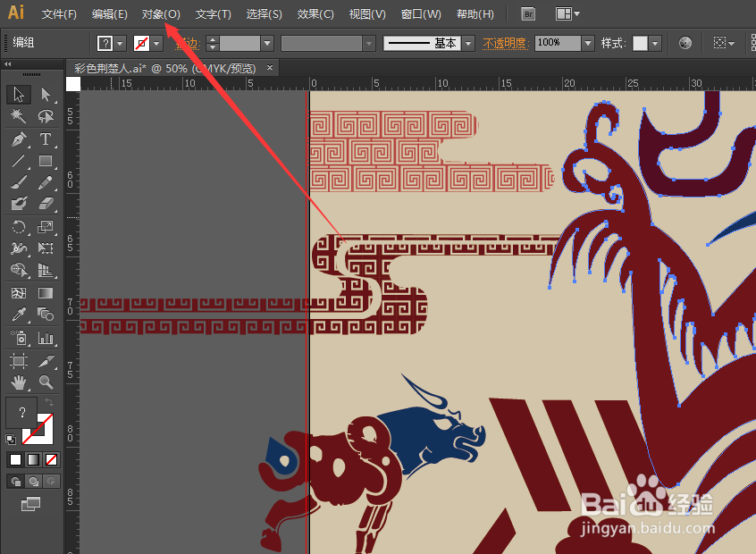Open the 样式 style dropdown
The height and width of the screenshot is (554, 756).
[x=655, y=44]
